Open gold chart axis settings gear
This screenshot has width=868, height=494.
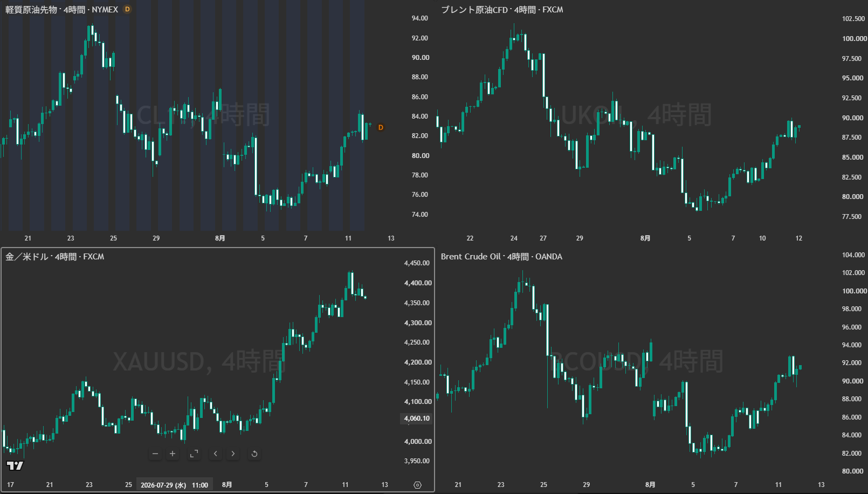(x=417, y=485)
